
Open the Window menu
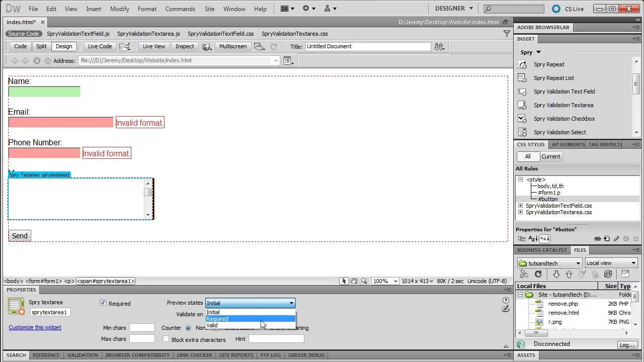234,9
